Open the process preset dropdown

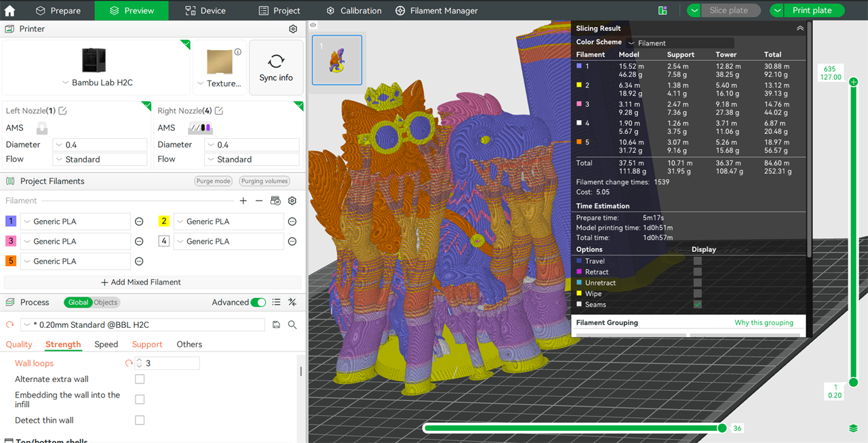142,324
